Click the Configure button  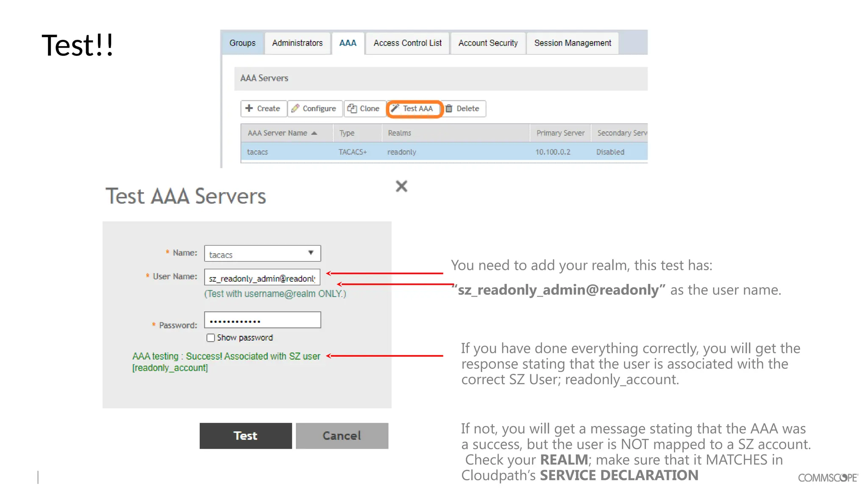pos(314,108)
